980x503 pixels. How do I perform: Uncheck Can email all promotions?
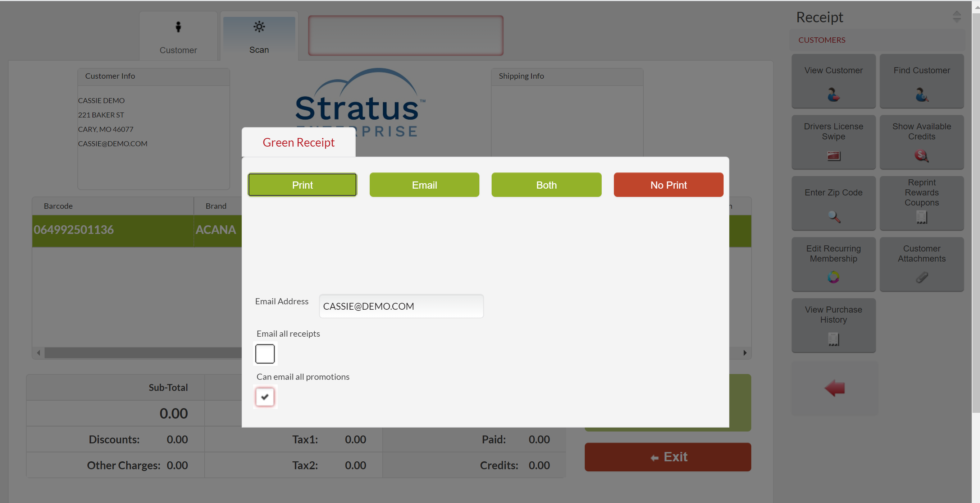[x=265, y=397]
